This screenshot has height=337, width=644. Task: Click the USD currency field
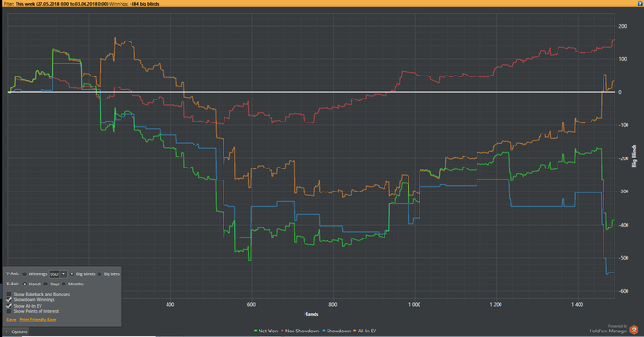point(54,274)
